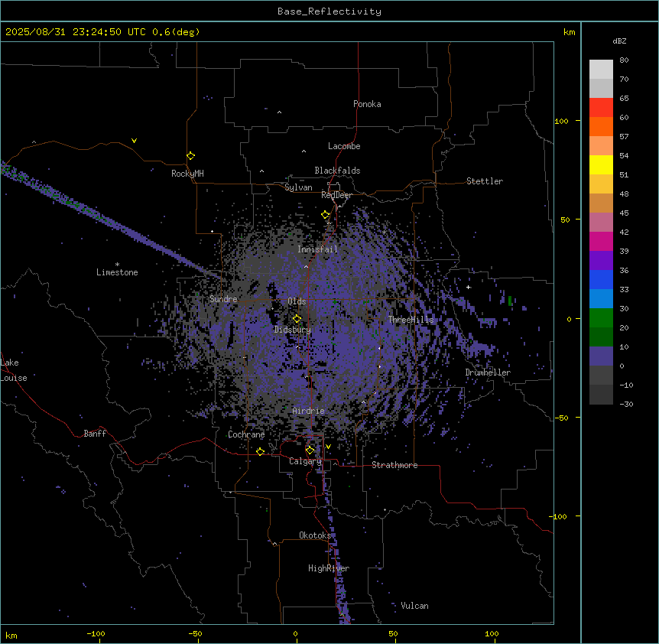
Task: Click the Airdrie city label
Action: point(308,411)
